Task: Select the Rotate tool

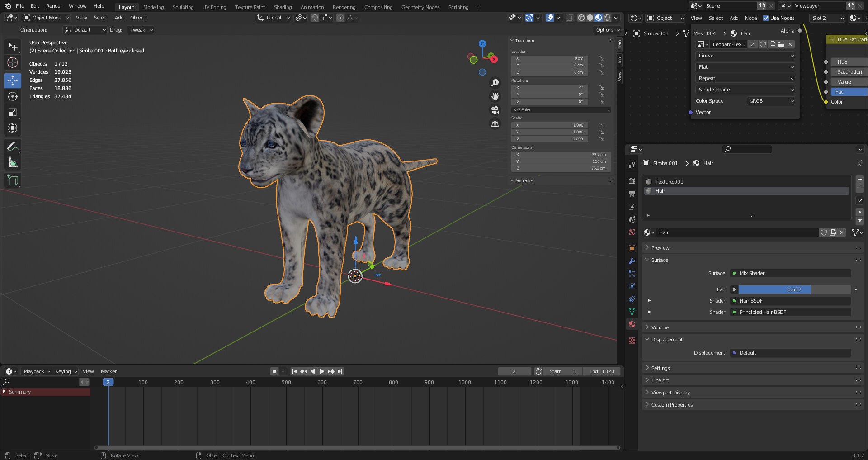Action: (x=13, y=96)
